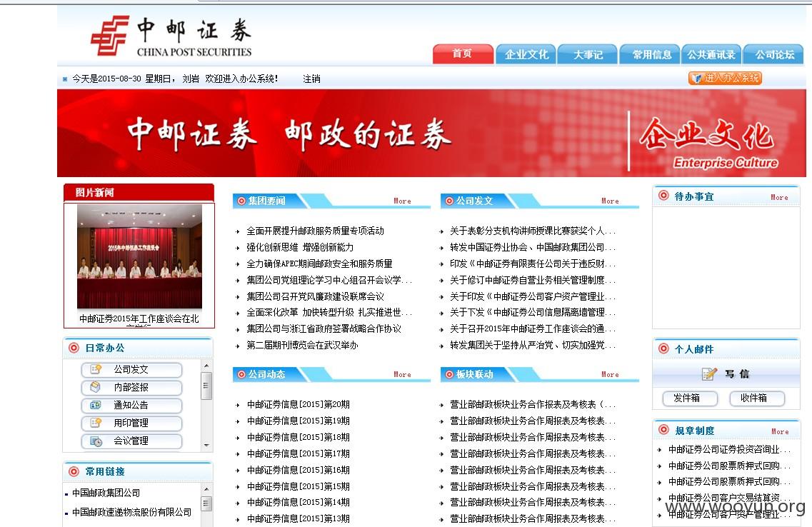Open 中邮证券信息[2015]第20期

pos(299,404)
